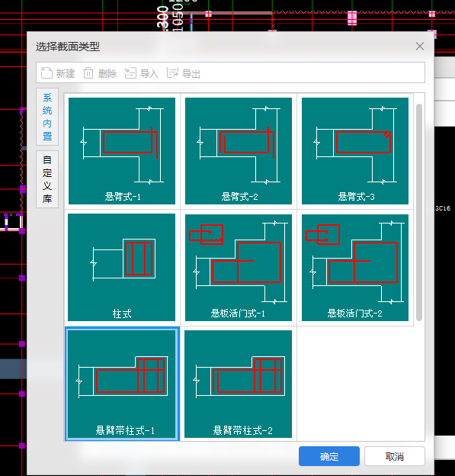Screen dimensions: 455x476
Task: Select the 柱式 section thumbnail
Action: [122, 268]
